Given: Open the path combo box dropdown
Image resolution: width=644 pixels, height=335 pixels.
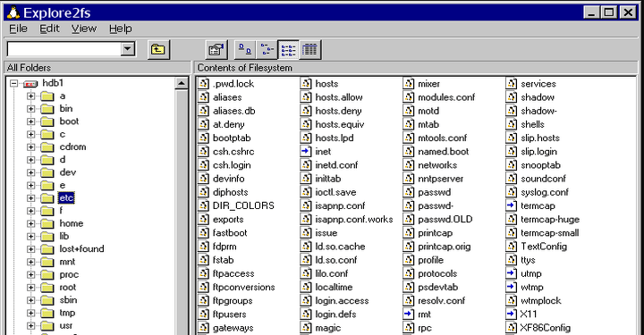Looking at the screenshot, I should (128, 49).
